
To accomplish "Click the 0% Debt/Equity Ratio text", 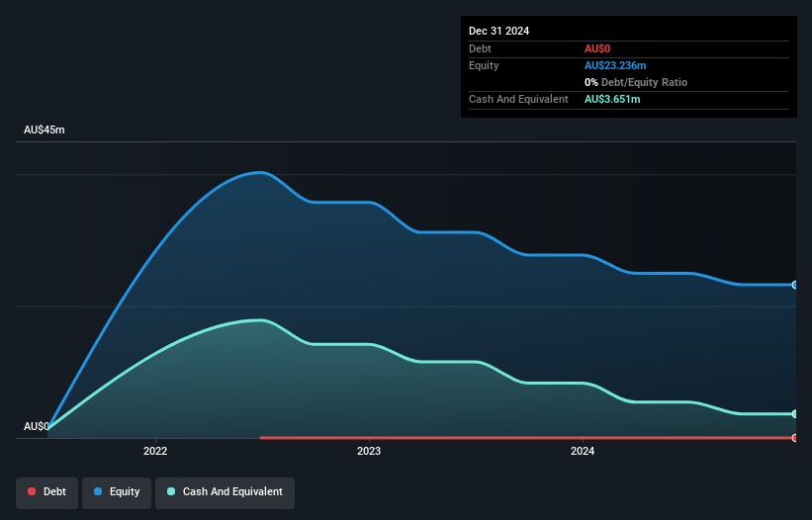I will click(x=635, y=82).
